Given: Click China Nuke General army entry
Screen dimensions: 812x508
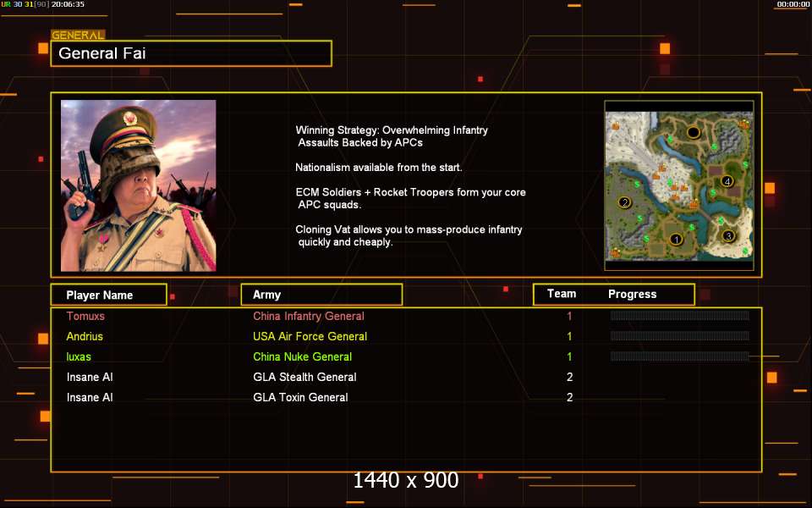Looking at the screenshot, I should tap(303, 356).
